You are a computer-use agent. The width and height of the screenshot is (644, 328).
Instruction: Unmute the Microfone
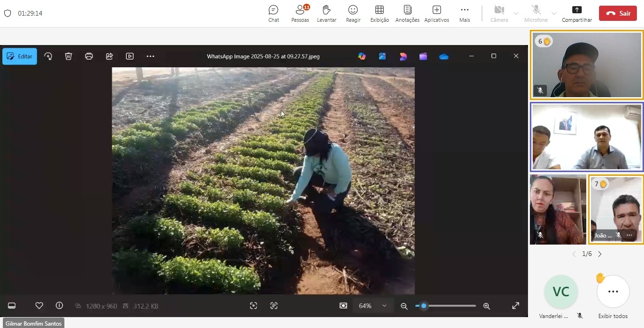[536, 13]
